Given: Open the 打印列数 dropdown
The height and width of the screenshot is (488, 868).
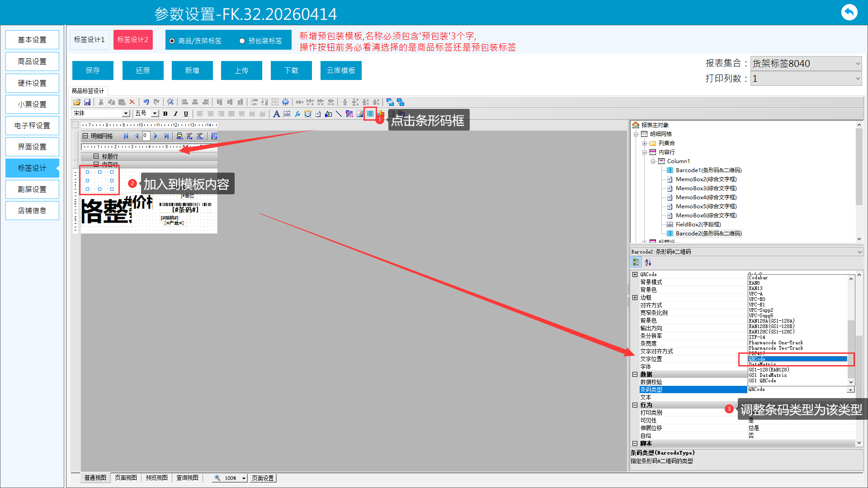Looking at the screenshot, I should point(858,79).
